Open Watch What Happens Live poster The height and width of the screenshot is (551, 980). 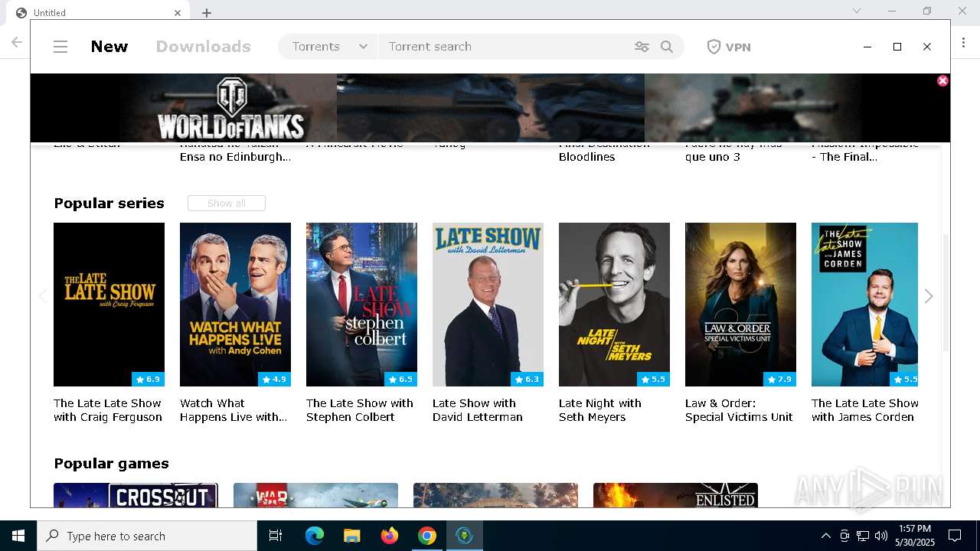point(235,305)
